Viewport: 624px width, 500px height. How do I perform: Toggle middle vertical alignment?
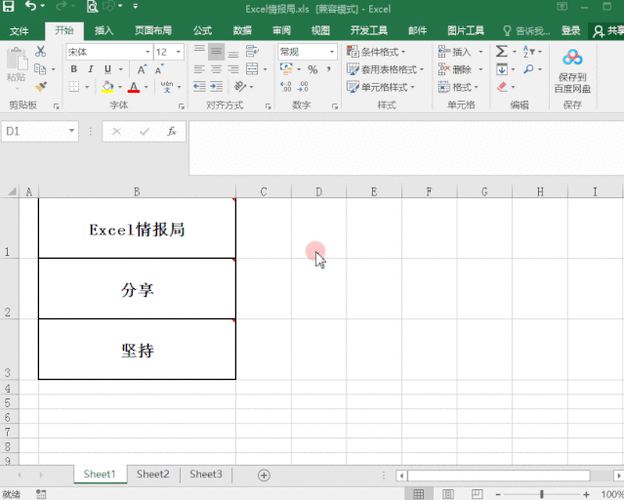[x=216, y=51]
